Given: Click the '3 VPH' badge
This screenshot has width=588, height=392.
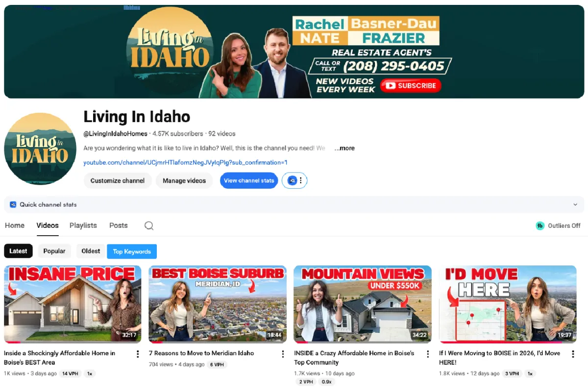Looking at the screenshot, I should (511, 373).
